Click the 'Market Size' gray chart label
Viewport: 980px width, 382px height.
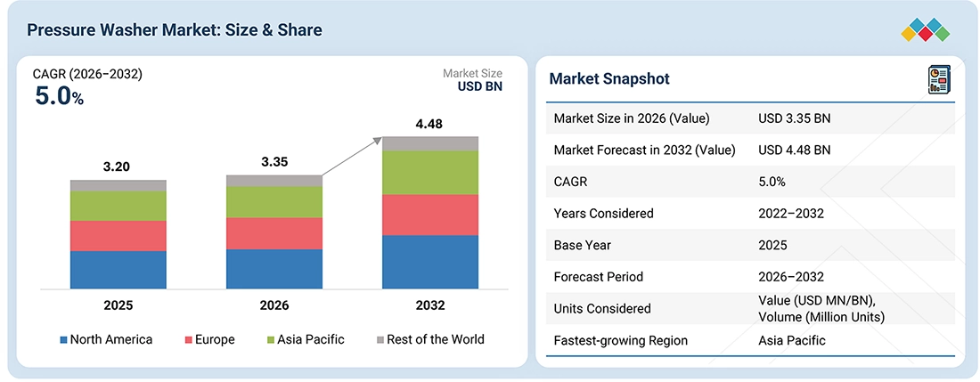(x=472, y=73)
